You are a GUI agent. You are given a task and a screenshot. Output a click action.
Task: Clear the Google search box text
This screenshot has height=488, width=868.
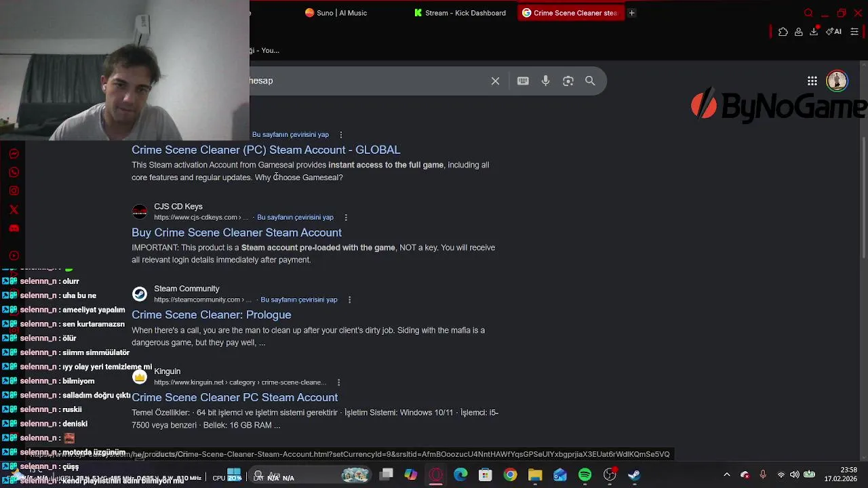point(495,81)
